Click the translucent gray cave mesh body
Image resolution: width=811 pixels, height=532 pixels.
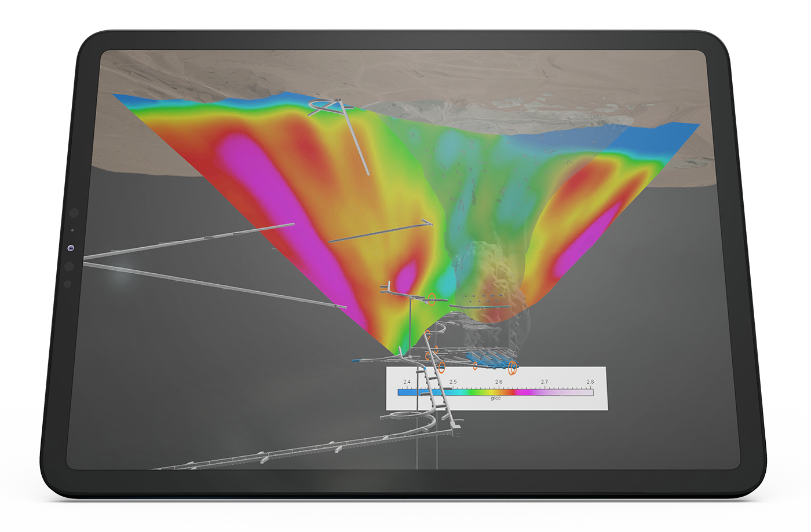click(487, 272)
